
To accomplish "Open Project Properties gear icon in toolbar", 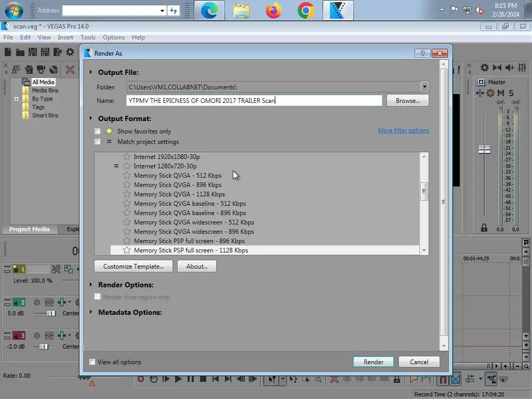I will (x=70, y=52).
